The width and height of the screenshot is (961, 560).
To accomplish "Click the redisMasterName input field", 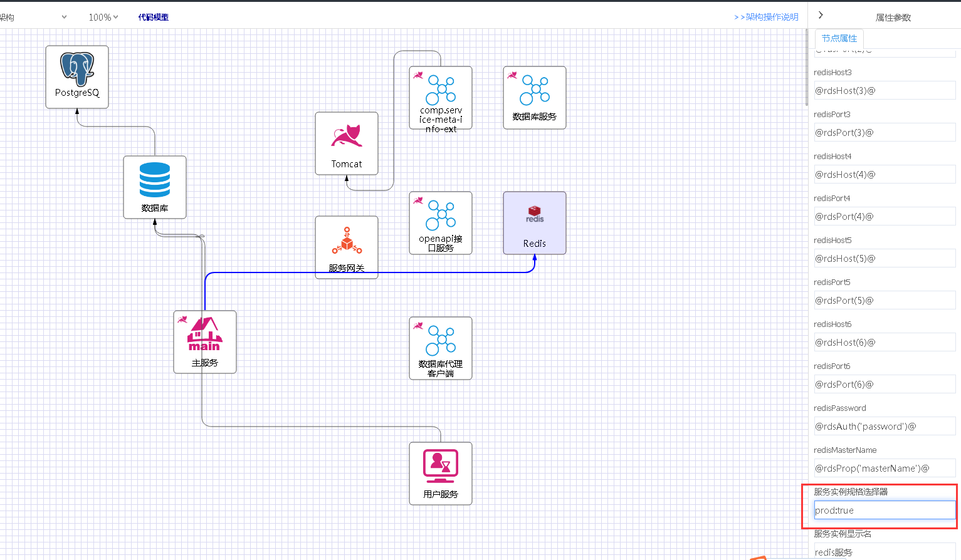I will 884,469.
